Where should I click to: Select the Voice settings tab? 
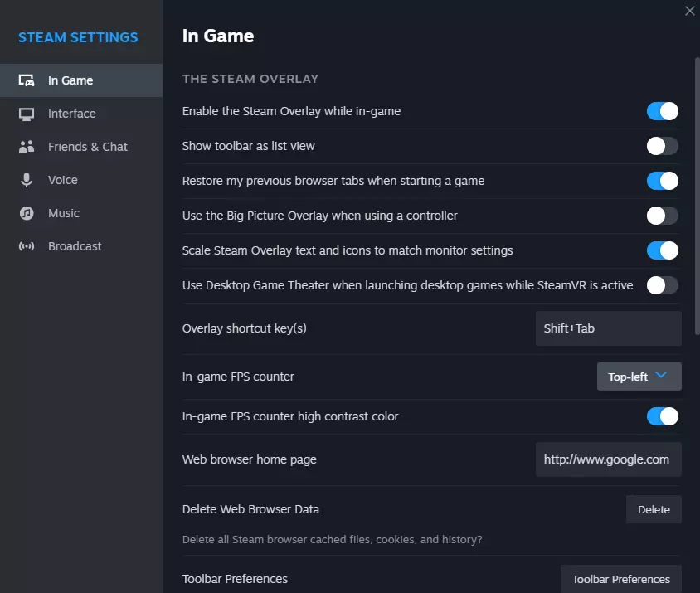[63, 180]
